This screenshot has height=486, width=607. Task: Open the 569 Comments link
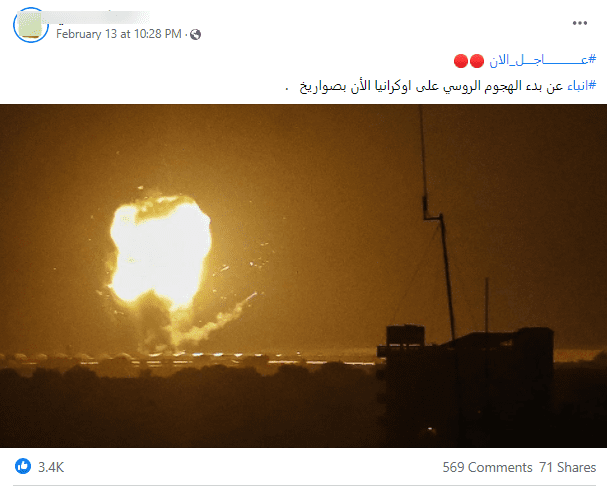tap(487, 467)
